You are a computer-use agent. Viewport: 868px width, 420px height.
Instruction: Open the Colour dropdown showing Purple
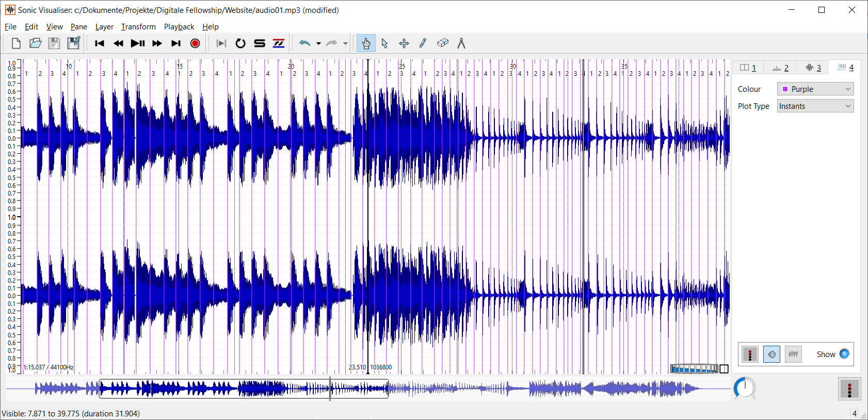[815, 89]
